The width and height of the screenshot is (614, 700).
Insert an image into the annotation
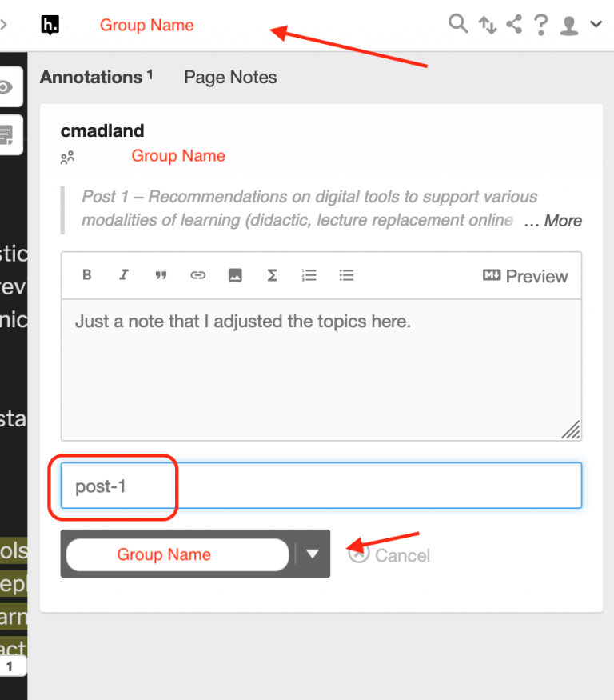235,275
